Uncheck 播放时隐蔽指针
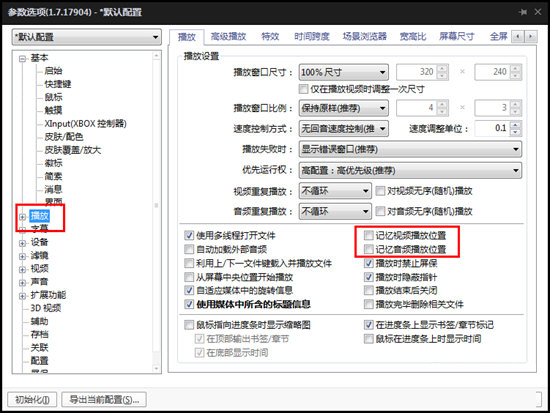This screenshot has width=550, height=413. click(x=368, y=277)
